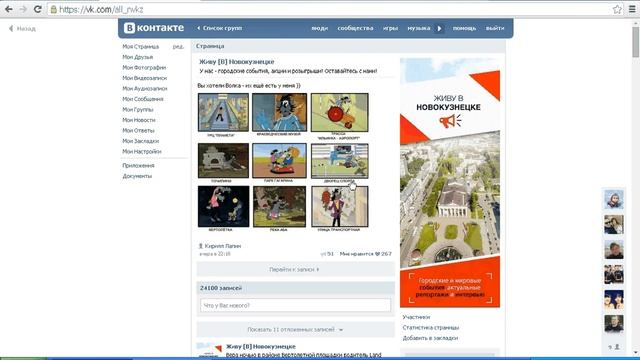
Task: Click the browser back arrow
Action: tap(9, 9)
